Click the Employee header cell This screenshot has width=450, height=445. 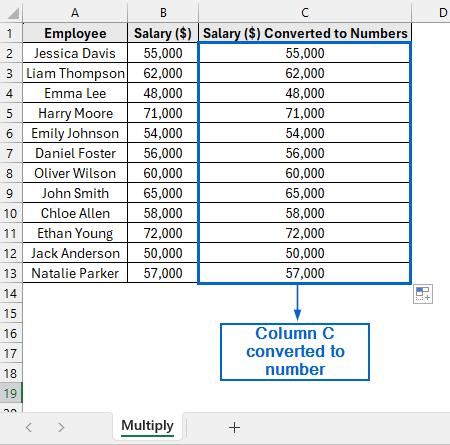click(x=75, y=33)
